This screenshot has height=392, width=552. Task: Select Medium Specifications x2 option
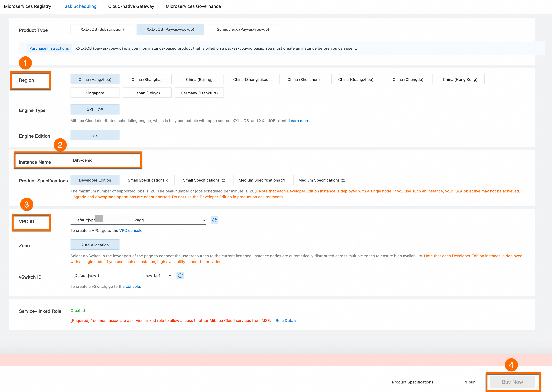pos(321,180)
